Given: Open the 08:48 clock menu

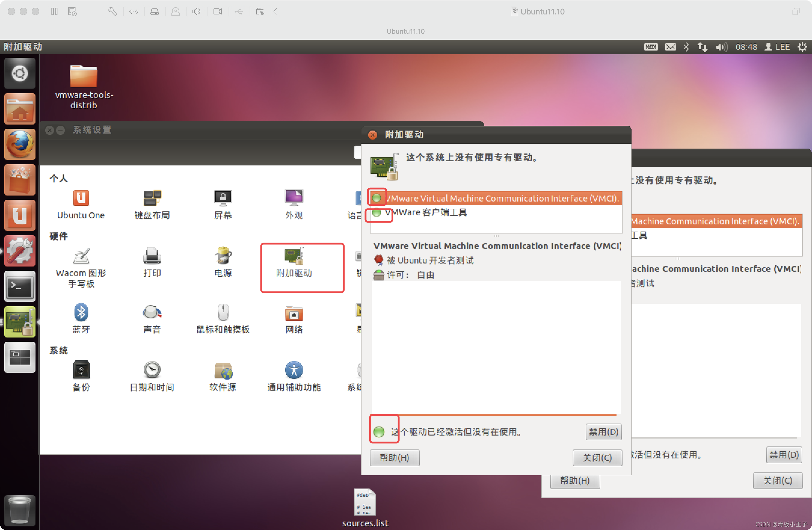Looking at the screenshot, I should pyautogui.click(x=746, y=47).
